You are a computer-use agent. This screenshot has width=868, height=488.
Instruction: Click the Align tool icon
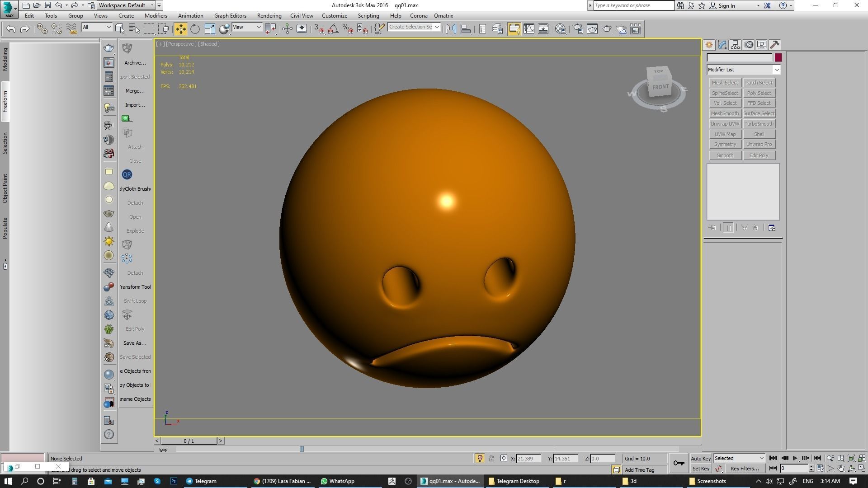coord(466,29)
